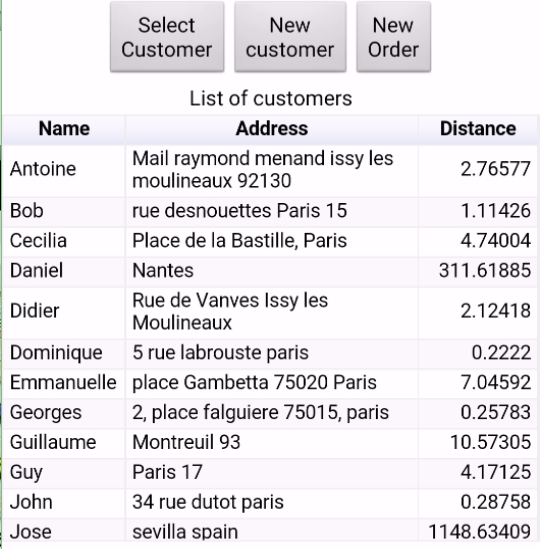Sort by the Address column header

click(x=272, y=129)
